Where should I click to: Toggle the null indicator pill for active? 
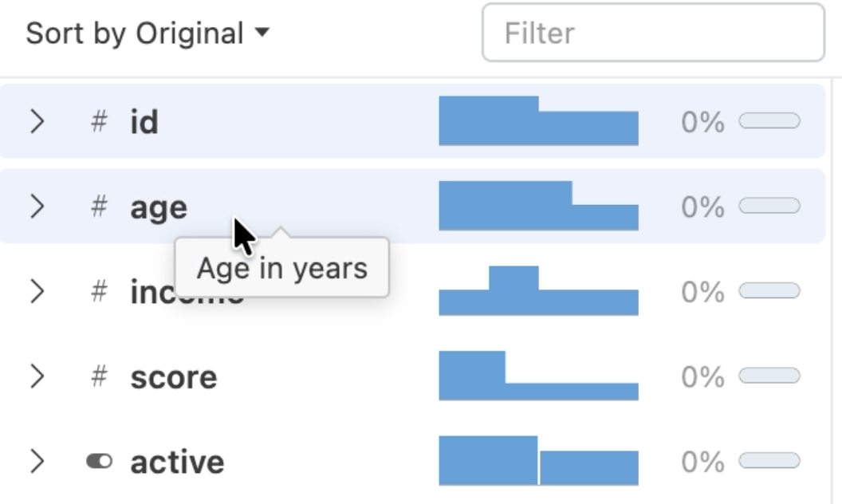(770, 460)
